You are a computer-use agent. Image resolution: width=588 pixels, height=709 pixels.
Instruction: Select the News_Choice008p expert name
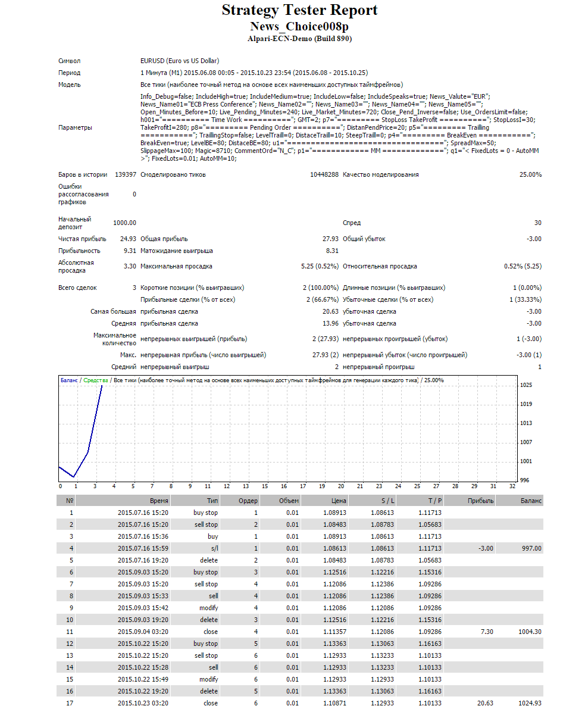[x=299, y=26]
